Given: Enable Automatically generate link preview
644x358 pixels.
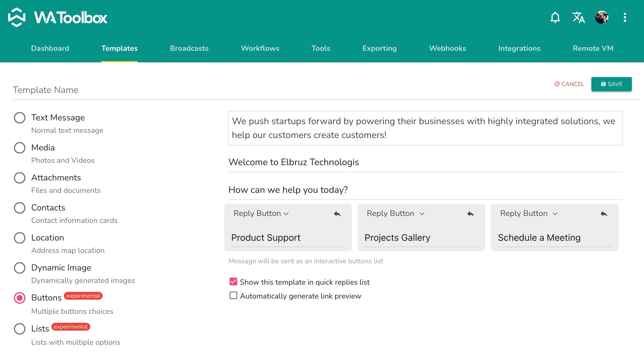Looking at the screenshot, I should pos(233,295).
